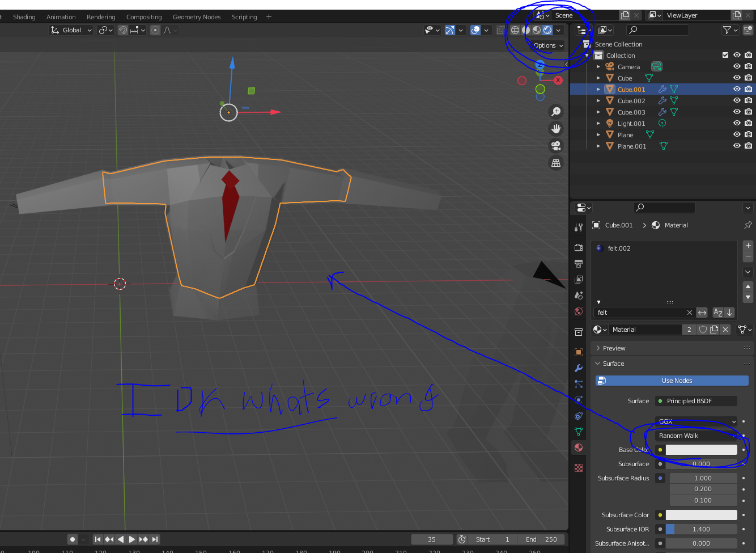The width and height of the screenshot is (756, 553).
Task: Open the Scene properties tab
Action: point(578,296)
